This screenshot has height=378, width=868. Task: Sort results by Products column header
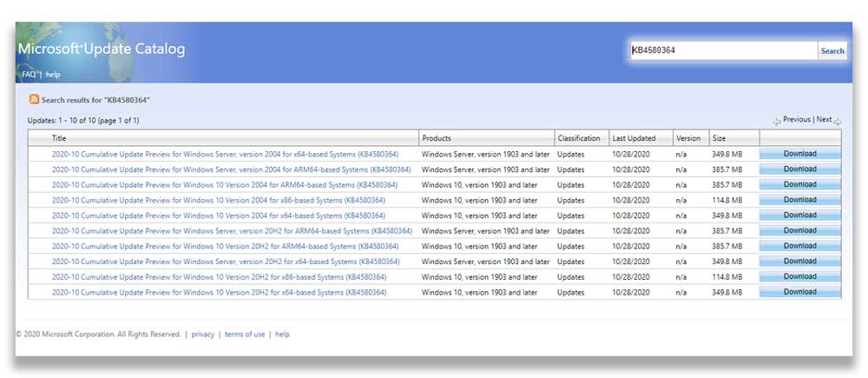[x=437, y=138]
